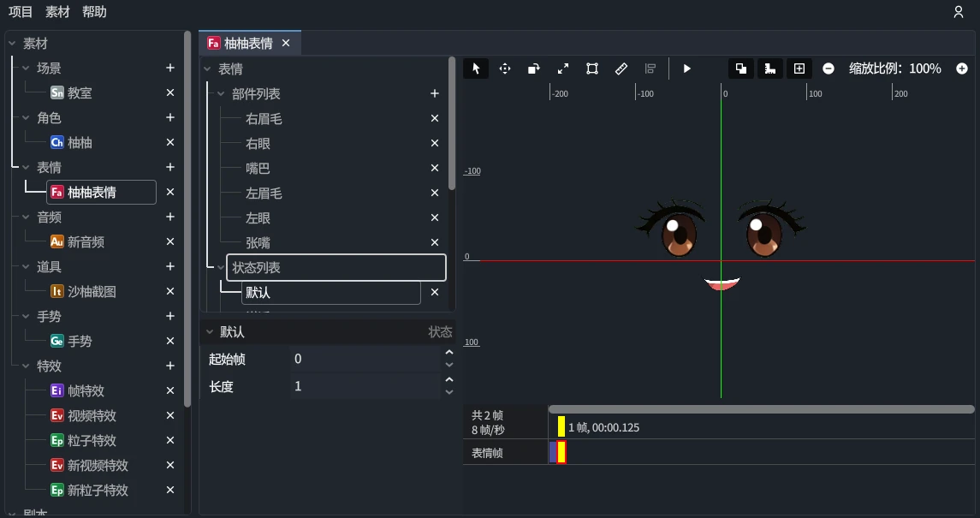
Task: Select the move tool in canvas toolbar
Action: pos(505,68)
